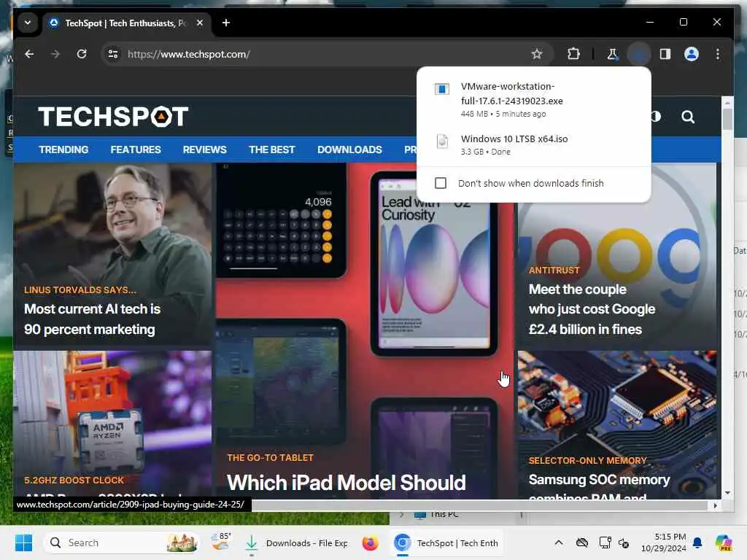The image size is (747, 560).
Task: Switch to TechSpot browser taskbar item
Action: pos(445,542)
